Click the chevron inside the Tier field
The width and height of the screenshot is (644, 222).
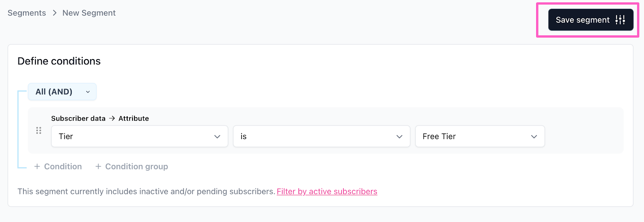pos(217,136)
